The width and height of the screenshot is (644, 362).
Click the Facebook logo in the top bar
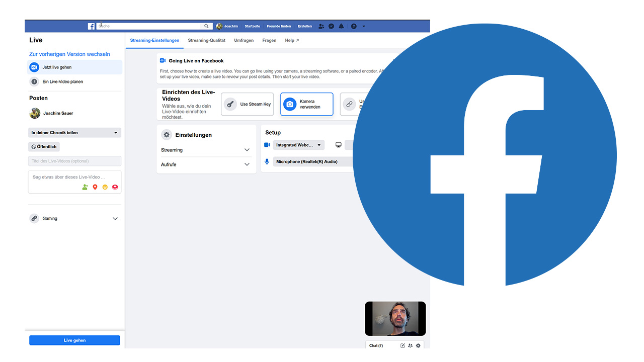[x=91, y=26]
